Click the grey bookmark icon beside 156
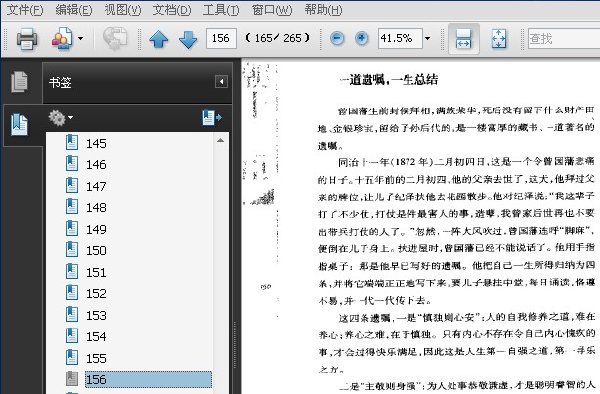This screenshot has width=600, height=394. (x=72, y=378)
